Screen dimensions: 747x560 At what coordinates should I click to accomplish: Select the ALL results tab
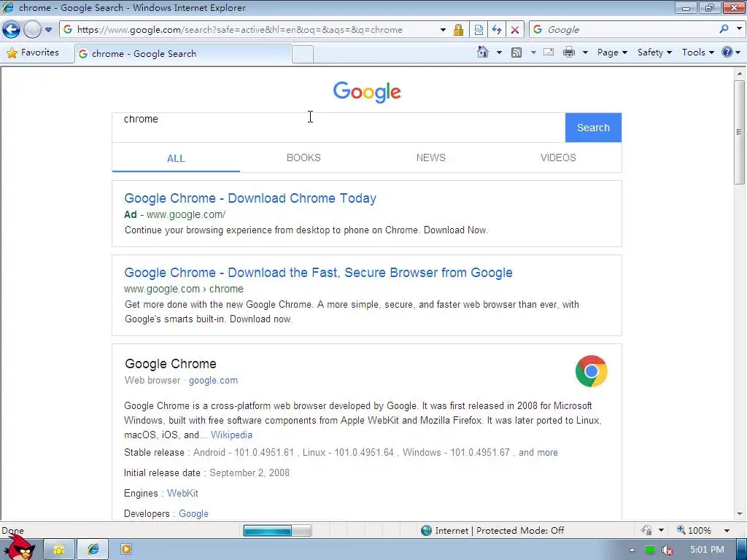pyautogui.click(x=176, y=158)
